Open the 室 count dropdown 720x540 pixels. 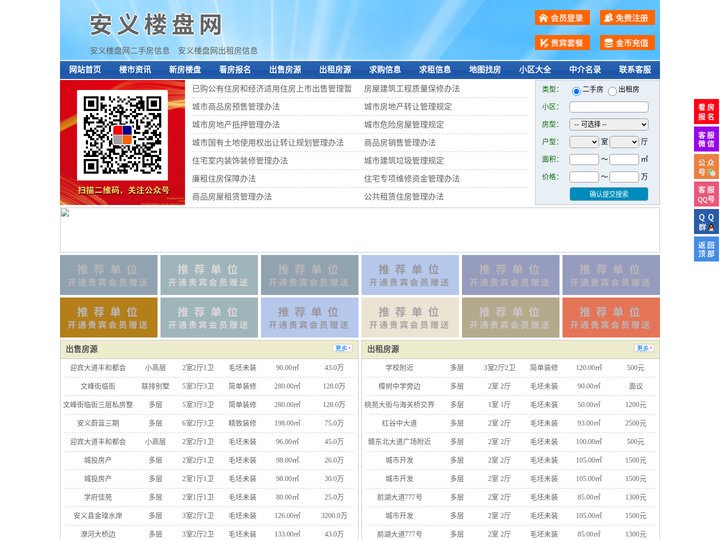pos(584,142)
